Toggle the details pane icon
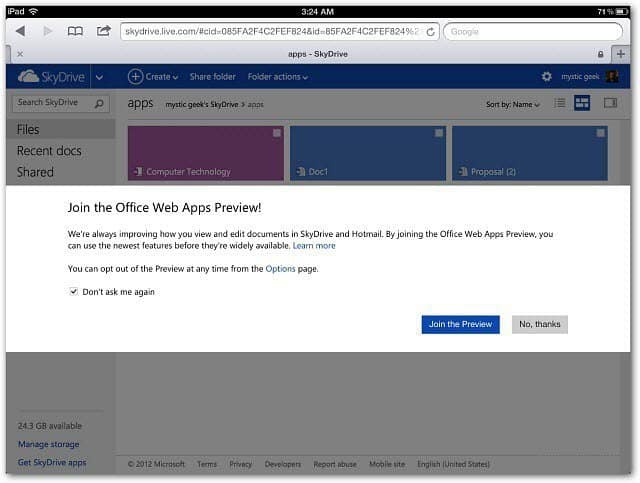Viewport: 640px width, 483px height. coord(610,103)
